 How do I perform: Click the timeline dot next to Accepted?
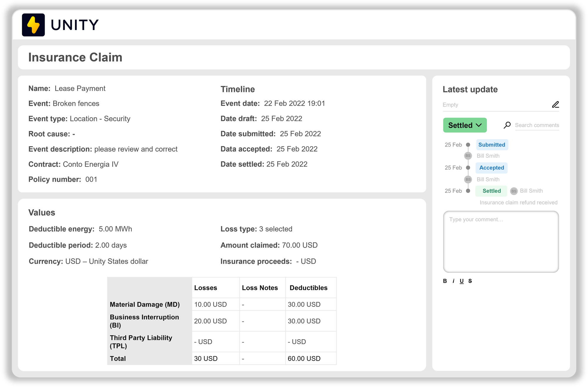pyautogui.click(x=468, y=168)
